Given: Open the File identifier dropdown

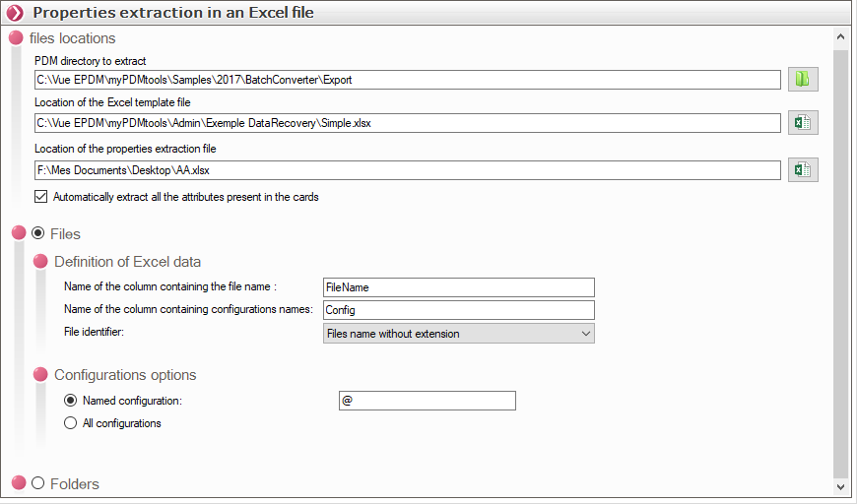Looking at the screenshot, I should click(x=458, y=334).
